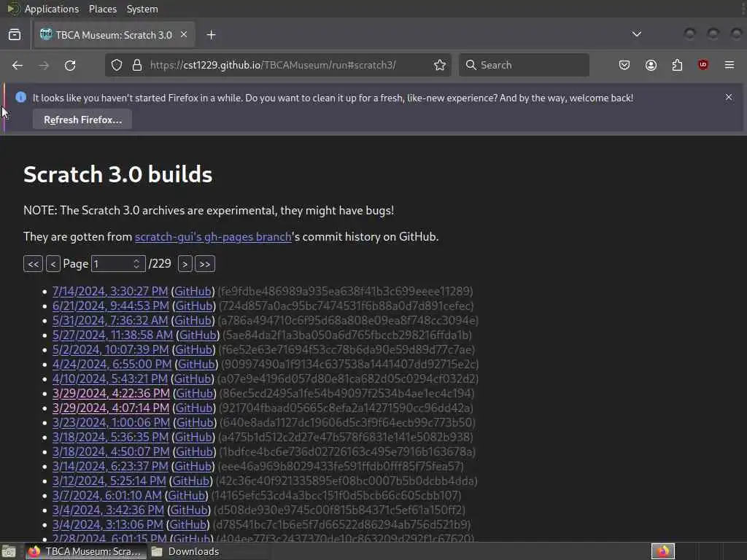
Task: Expand the list all tabs chevron
Action: pos(636,34)
